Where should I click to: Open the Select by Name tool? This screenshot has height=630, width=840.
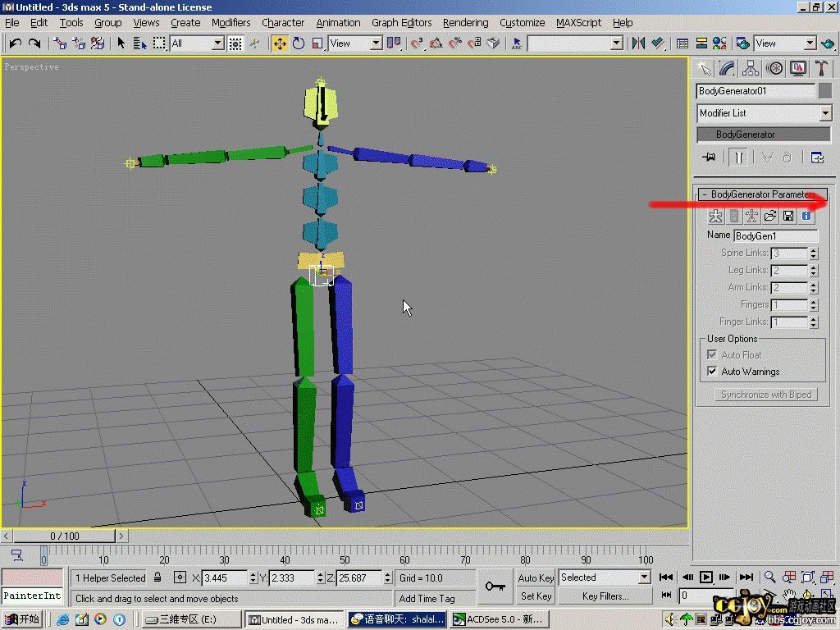139,43
